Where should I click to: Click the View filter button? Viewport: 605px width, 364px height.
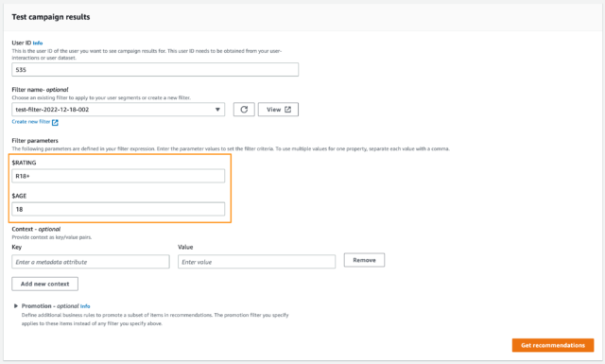278,110
